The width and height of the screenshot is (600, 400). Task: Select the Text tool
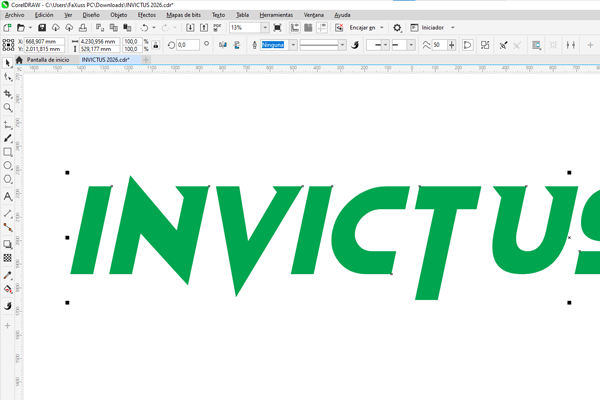(x=8, y=197)
